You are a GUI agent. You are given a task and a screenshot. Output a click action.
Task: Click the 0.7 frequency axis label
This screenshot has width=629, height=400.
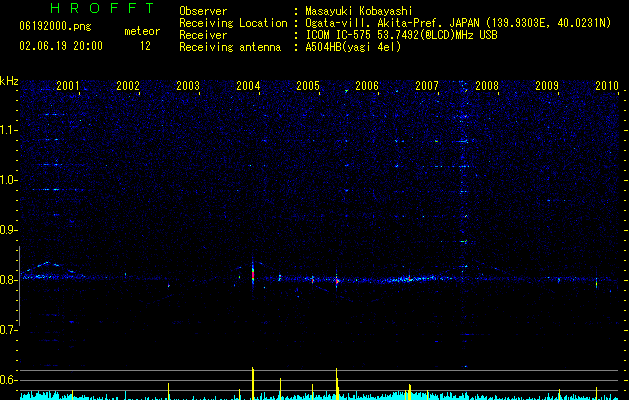9,330
